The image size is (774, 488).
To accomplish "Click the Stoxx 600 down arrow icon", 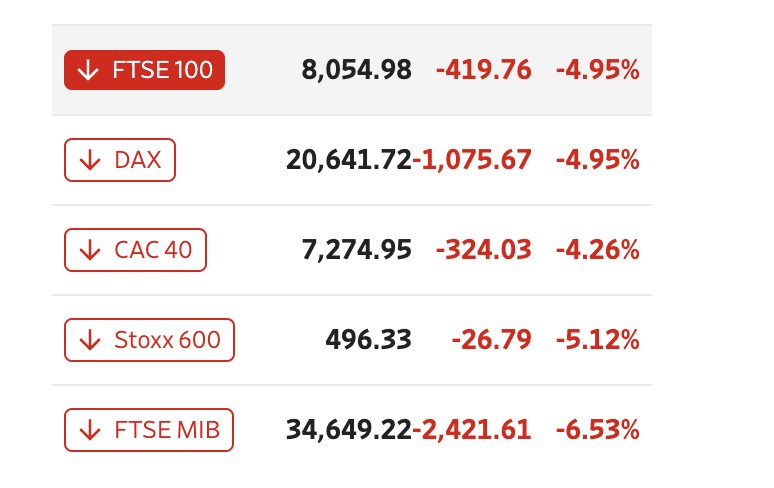I will pyautogui.click(x=89, y=340).
